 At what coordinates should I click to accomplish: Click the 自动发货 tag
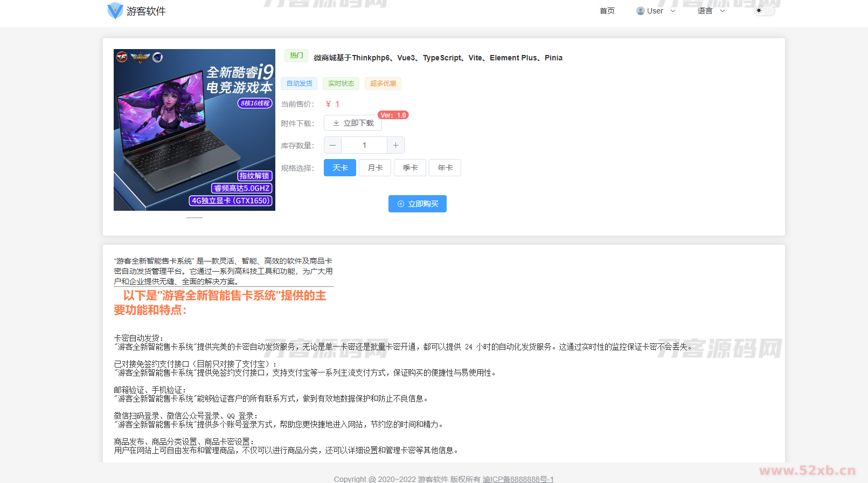tap(299, 84)
